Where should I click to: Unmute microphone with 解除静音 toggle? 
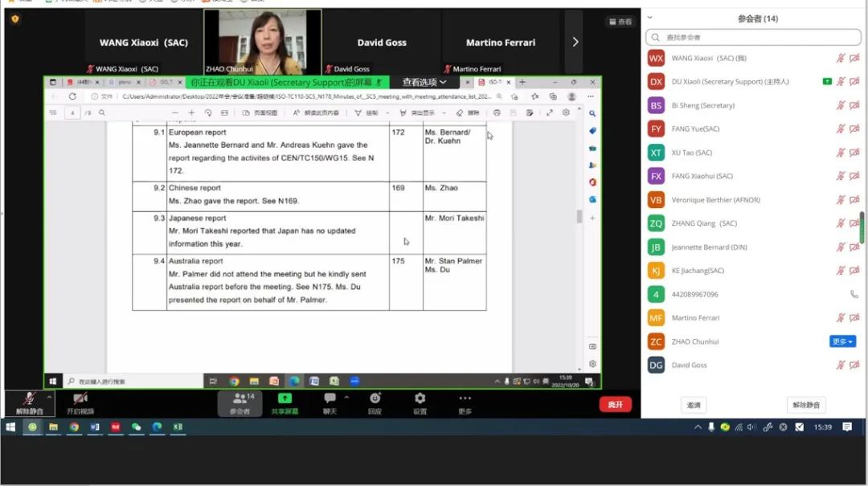29,402
